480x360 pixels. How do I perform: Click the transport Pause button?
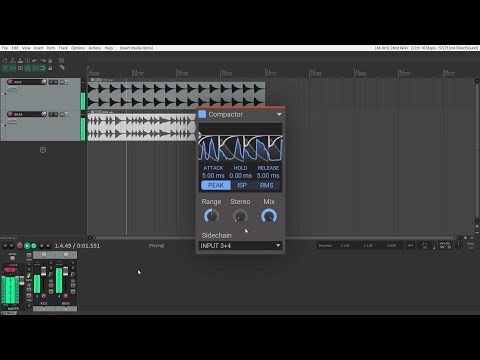(48, 246)
